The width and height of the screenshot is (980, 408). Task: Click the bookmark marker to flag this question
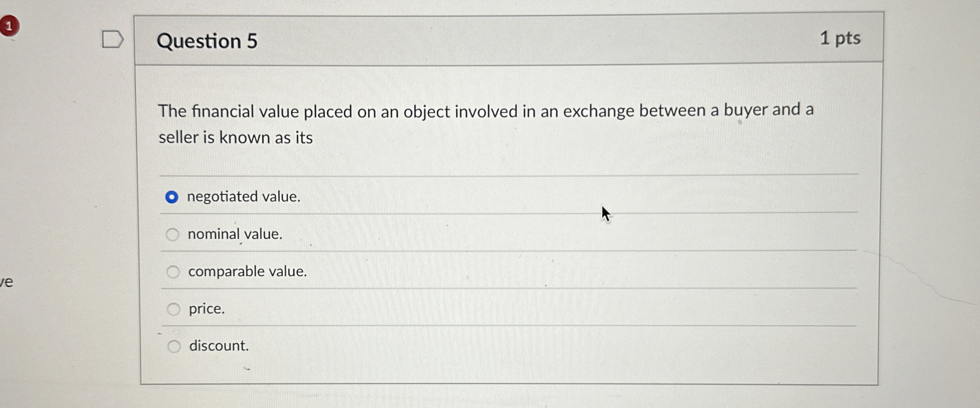click(112, 39)
